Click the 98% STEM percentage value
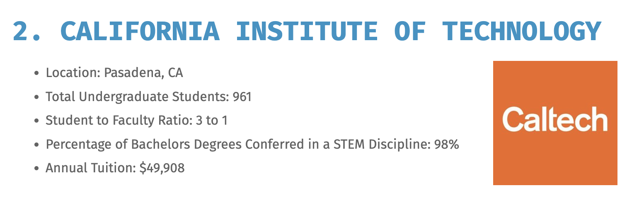 pyautogui.click(x=446, y=145)
